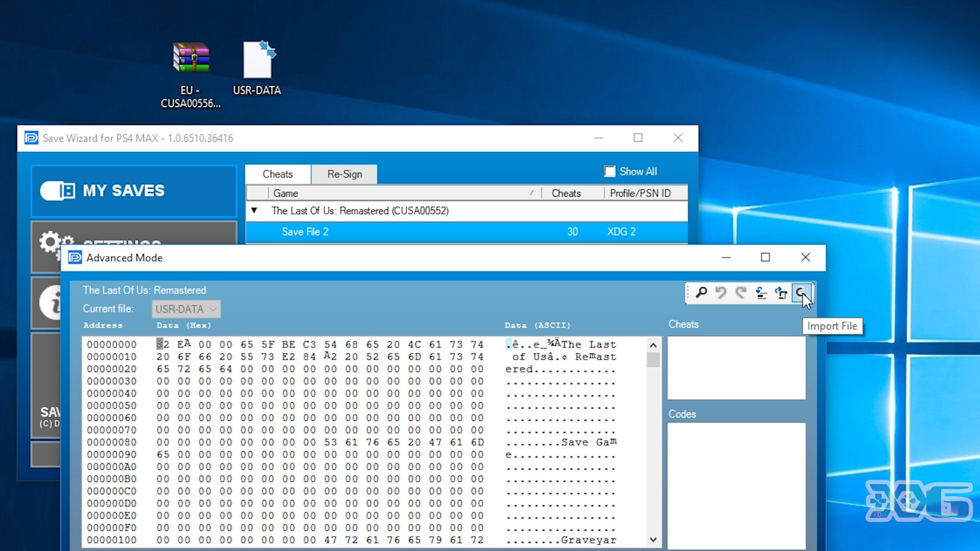Expand the The Last Of Us Remastered tree item
The height and width of the screenshot is (551, 980).
tap(254, 210)
